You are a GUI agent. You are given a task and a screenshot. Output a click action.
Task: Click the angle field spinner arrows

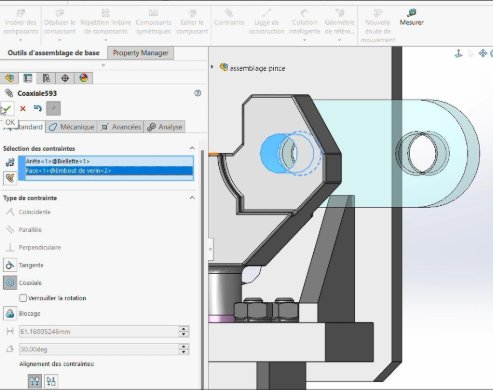[184, 349]
